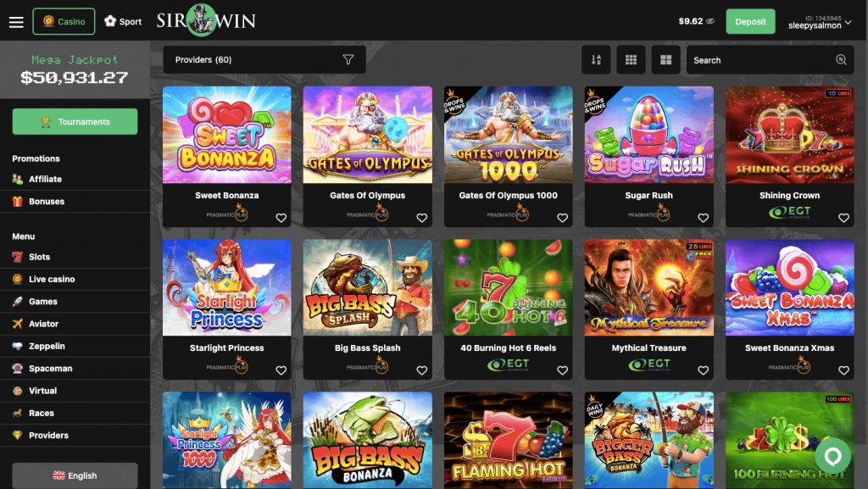The width and height of the screenshot is (868, 489).
Task: Toggle favorite heart on Big Bass Splash
Action: [422, 370]
